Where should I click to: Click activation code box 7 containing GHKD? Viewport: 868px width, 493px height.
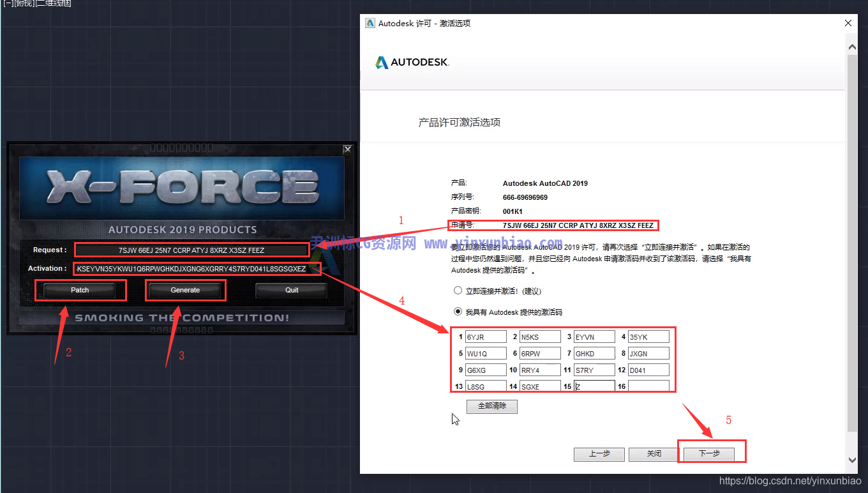coord(594,353)
